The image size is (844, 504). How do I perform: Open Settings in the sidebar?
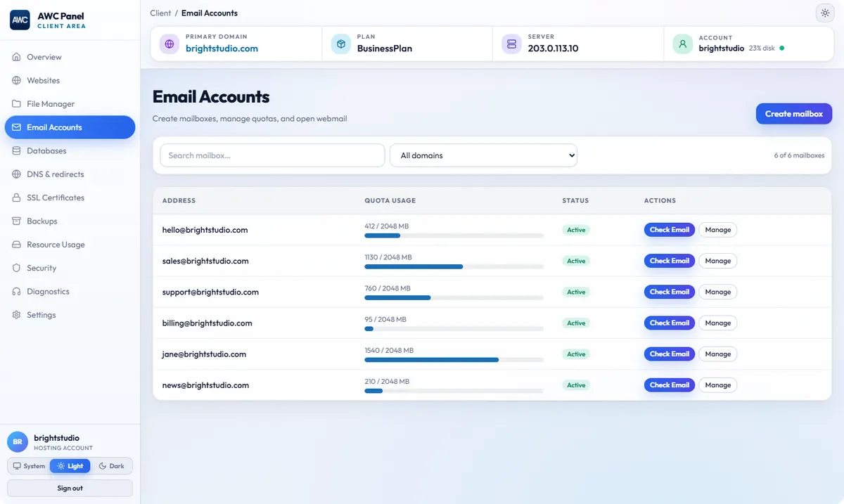pyautogui.click(x=70, y=315)
